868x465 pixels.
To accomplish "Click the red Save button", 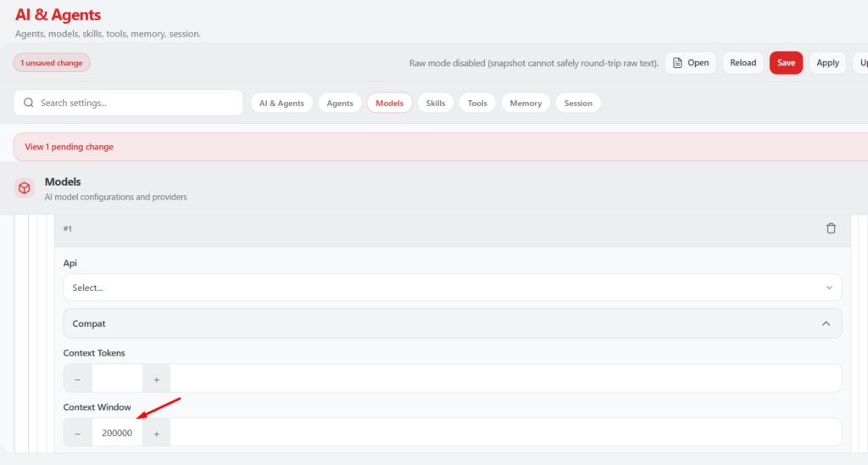I will (x=786, y=63).
